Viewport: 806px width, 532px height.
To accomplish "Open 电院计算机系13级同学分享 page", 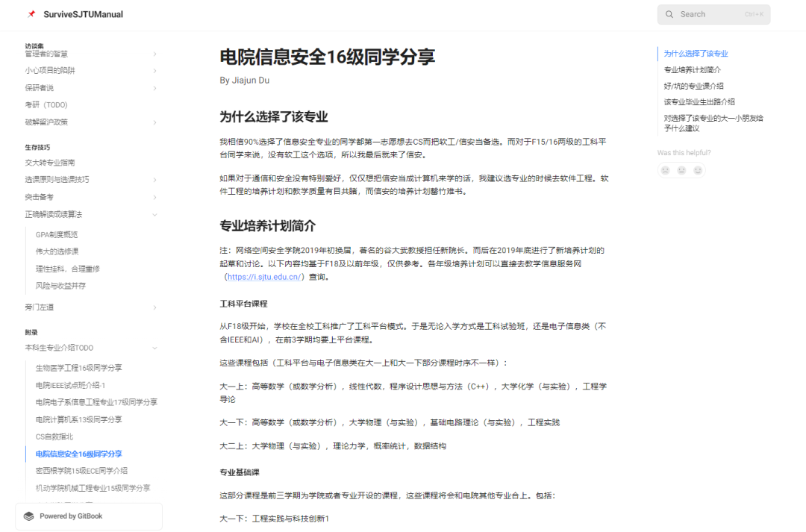I will click(78, 419).
